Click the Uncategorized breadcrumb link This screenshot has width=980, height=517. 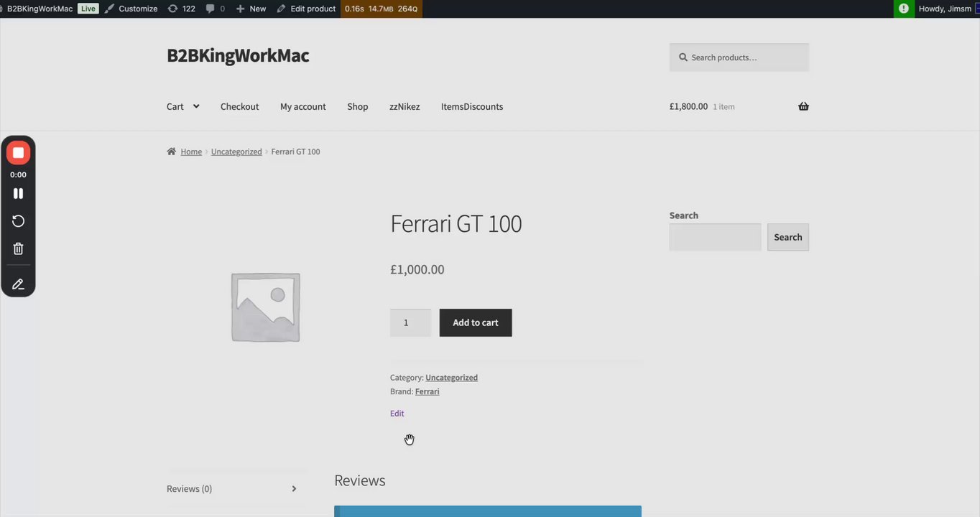(236, 152)
